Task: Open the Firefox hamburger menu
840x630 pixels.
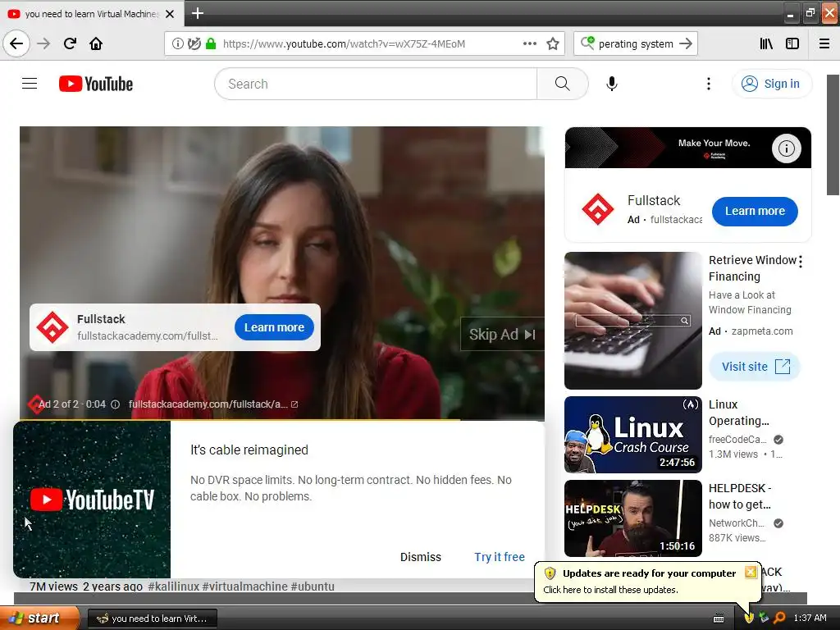Action: tap(824, 44)
